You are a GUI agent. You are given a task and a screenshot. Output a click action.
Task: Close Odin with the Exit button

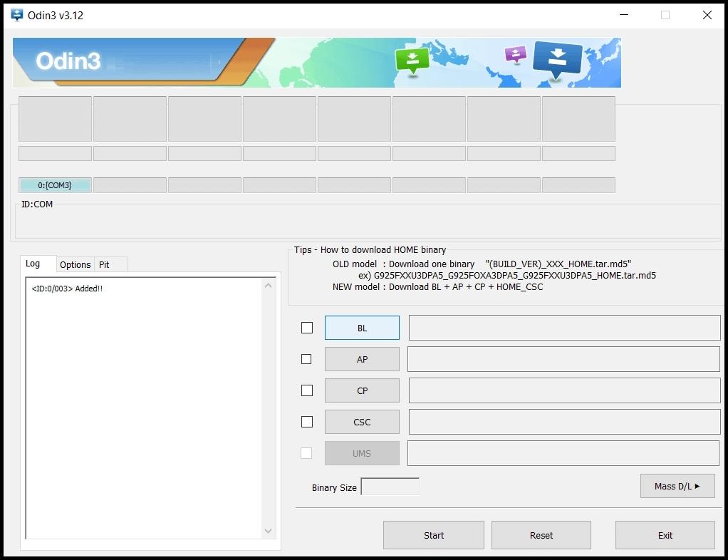[x=665, y=535]
